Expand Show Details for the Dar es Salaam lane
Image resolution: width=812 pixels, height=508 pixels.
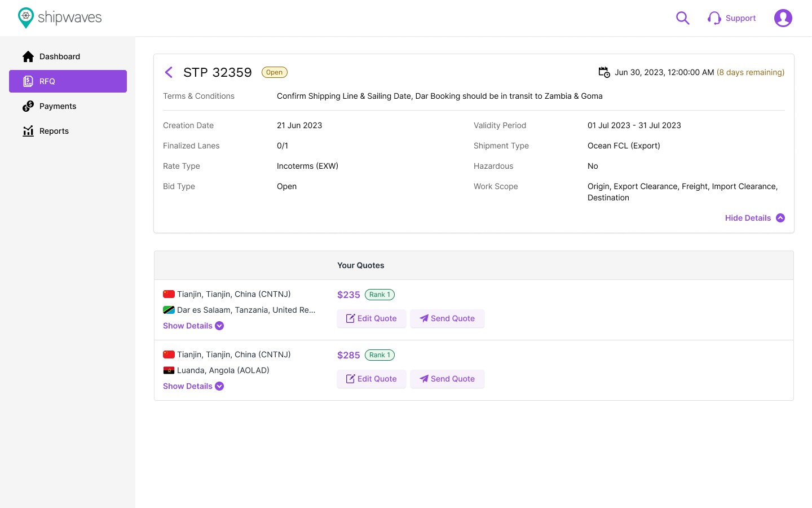click(193, 326)
